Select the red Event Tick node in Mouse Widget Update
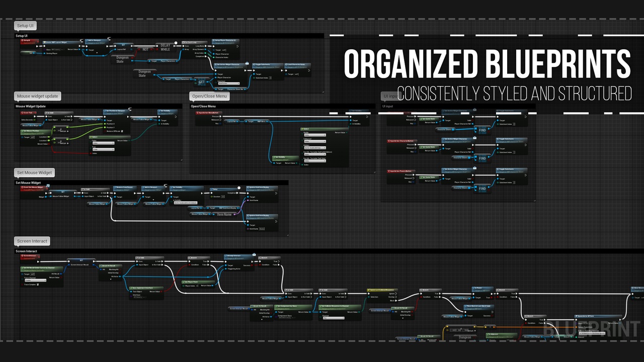644x362 pixels. (29, 113)
